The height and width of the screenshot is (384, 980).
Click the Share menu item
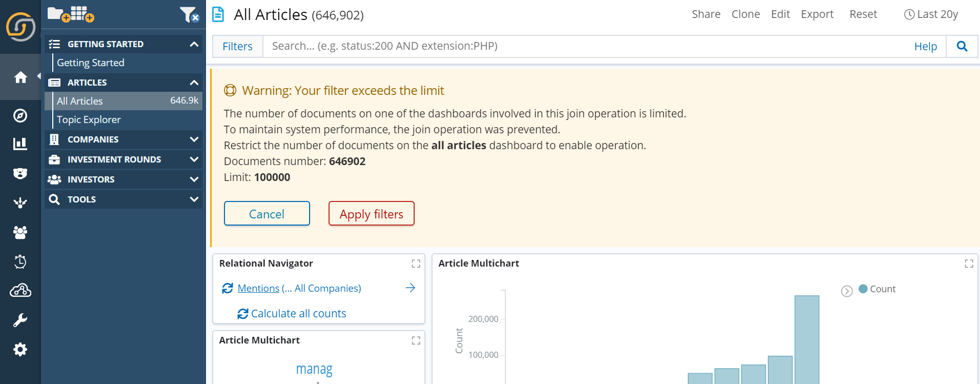coord(706,14)
